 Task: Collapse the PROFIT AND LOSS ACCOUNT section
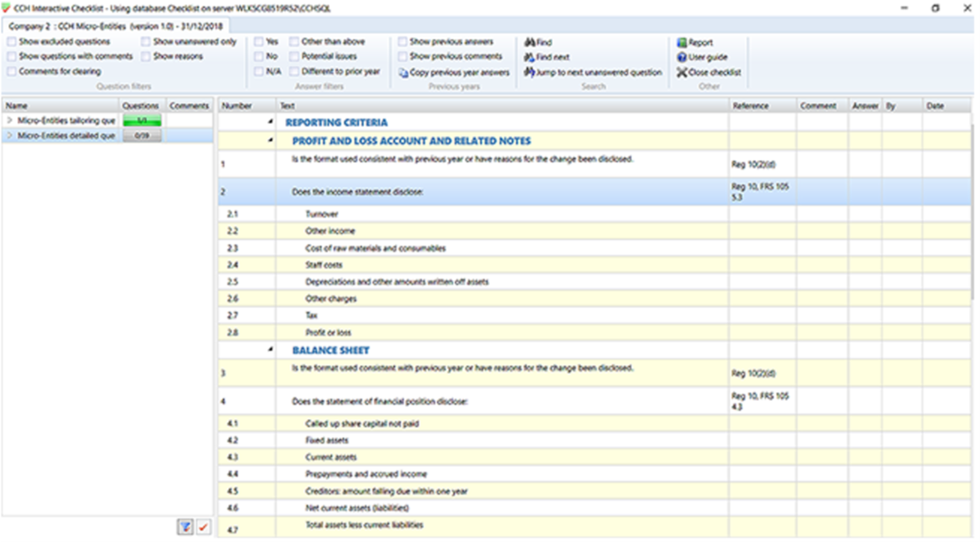click(x=271, y=141)
